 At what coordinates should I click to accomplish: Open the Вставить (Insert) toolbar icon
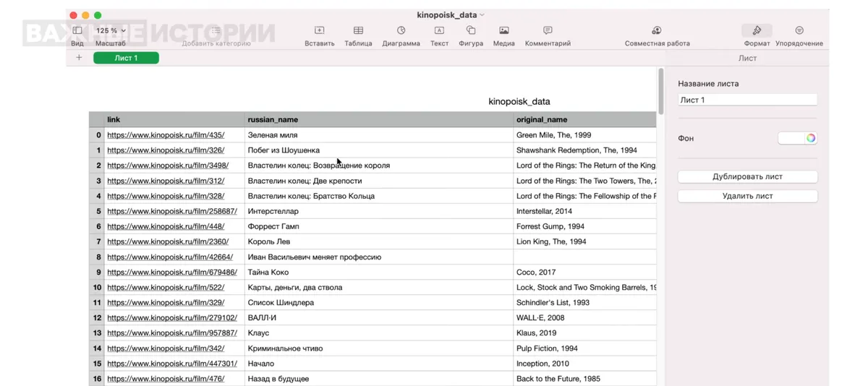(x=319, y=30)
